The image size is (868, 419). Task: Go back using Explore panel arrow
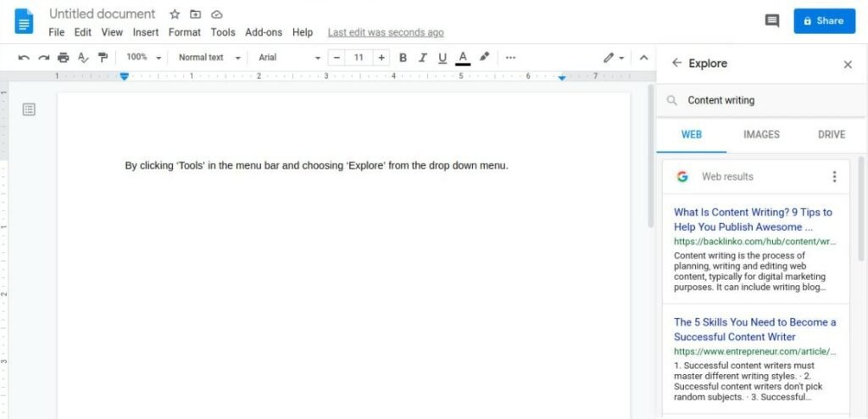click(676, 64)
